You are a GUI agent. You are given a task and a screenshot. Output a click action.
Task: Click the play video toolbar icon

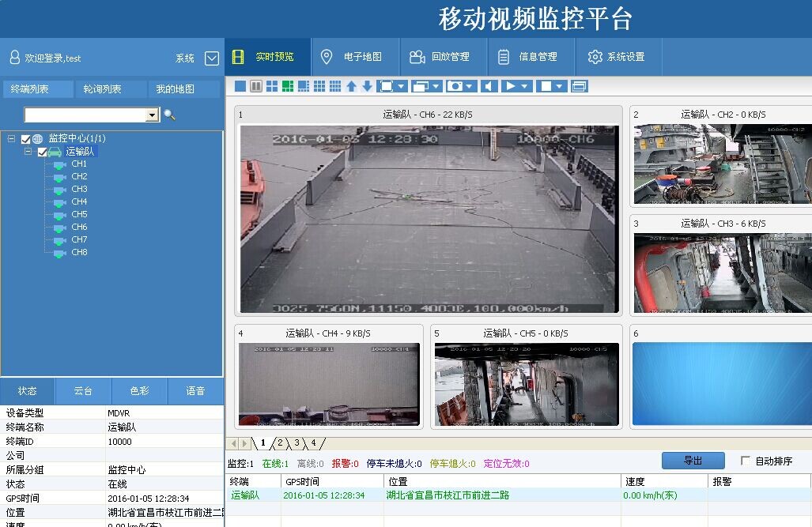[x=511, y=86]
